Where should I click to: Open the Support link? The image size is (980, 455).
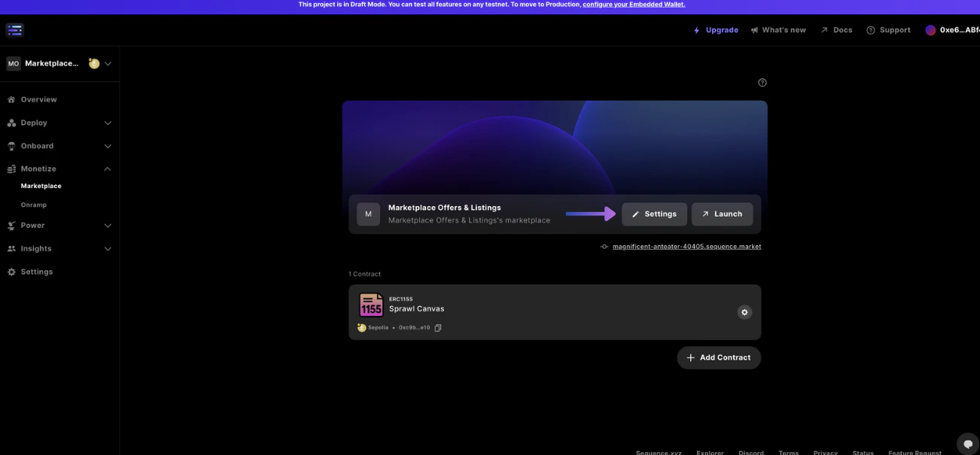(x=888, y=30)
